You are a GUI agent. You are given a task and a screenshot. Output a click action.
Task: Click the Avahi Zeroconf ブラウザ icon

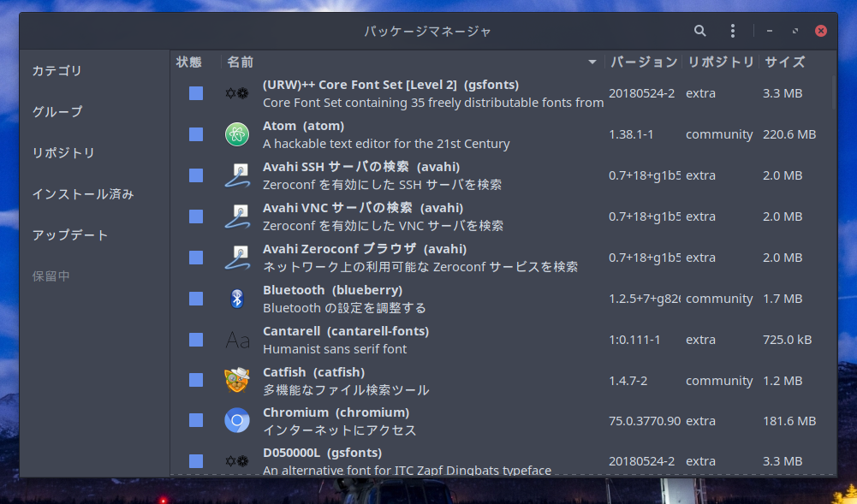tap(237, 258)
